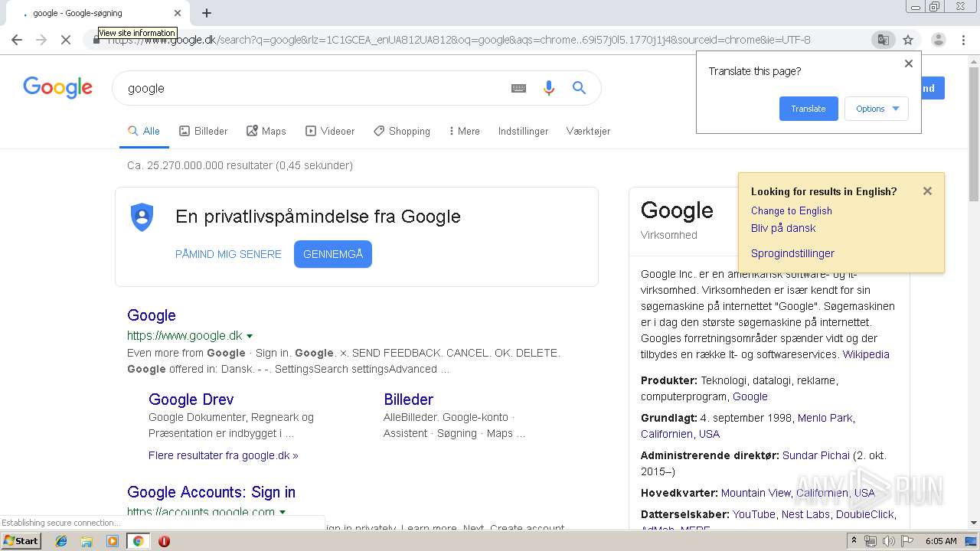
Task: Open Internet Explorer from the taskbar
Action: tap(61, 541)
